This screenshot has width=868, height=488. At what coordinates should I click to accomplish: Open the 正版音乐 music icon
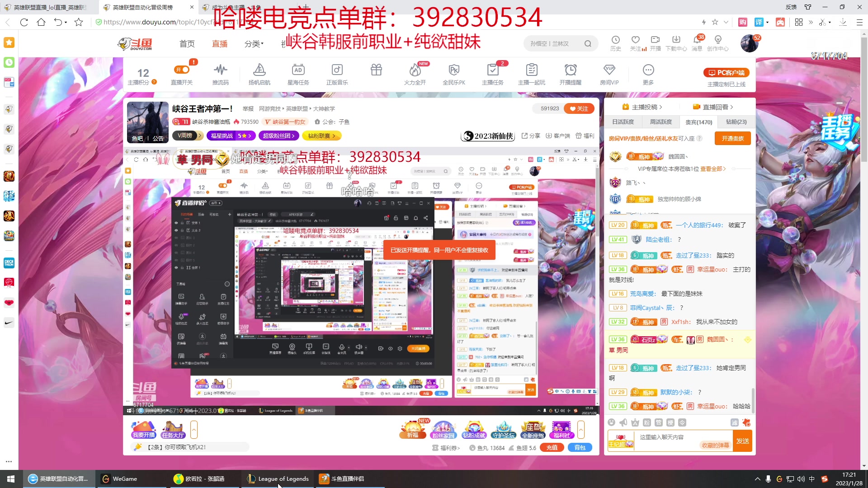[x=337, y=70]
